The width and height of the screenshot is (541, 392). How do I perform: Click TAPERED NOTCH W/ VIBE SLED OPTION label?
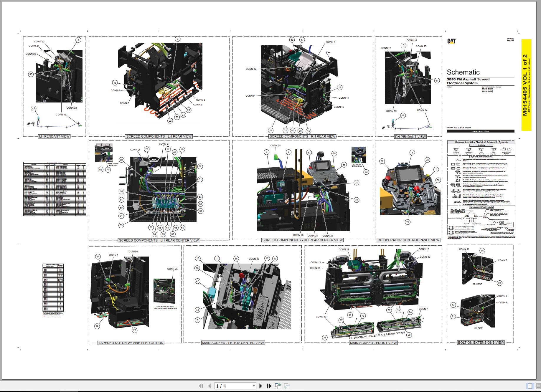coord(131,343)
